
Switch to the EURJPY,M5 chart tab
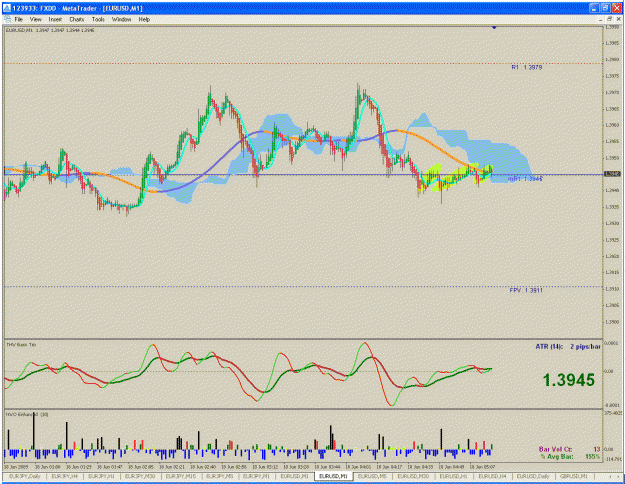tap(220, 476)
